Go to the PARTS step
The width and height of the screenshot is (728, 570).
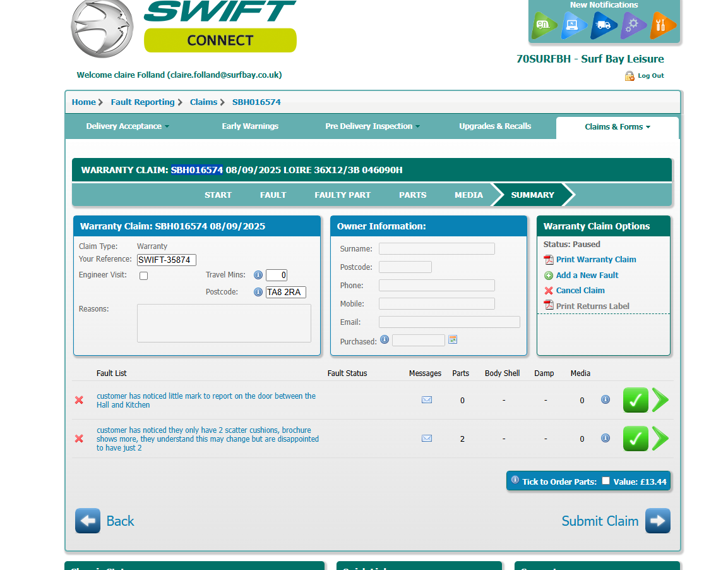tap(413, 195)
